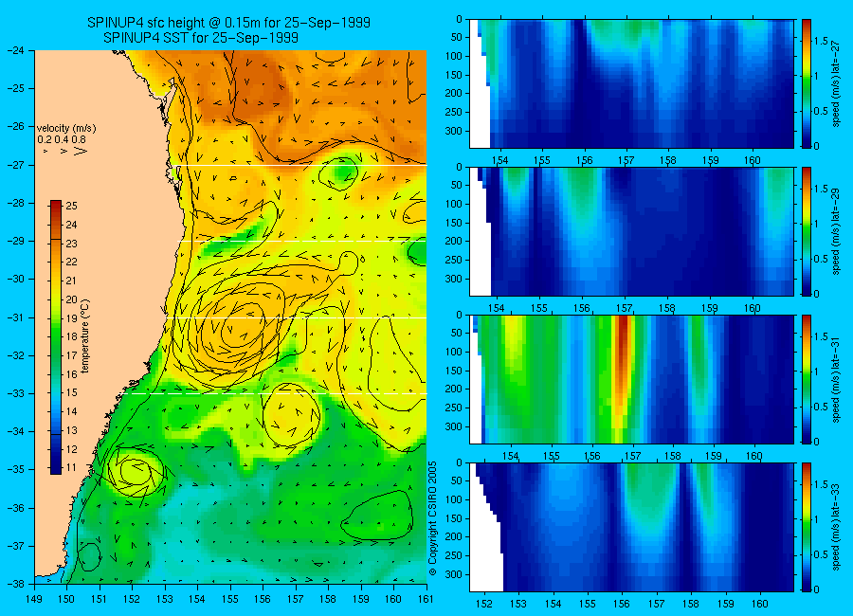
Task: Select the "velocity (m/s)" legend label
Action: point(66,129)
